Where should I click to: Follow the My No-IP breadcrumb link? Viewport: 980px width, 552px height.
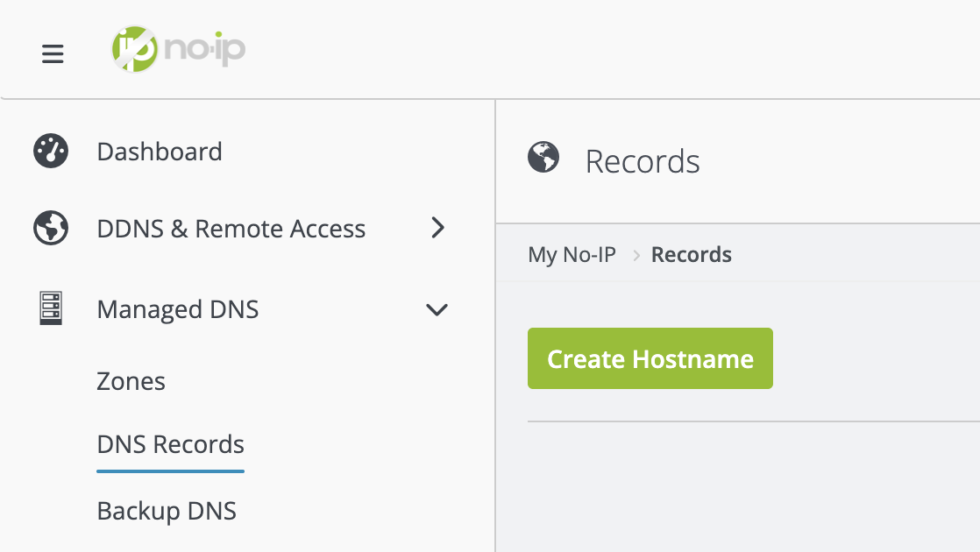(572, 255)
